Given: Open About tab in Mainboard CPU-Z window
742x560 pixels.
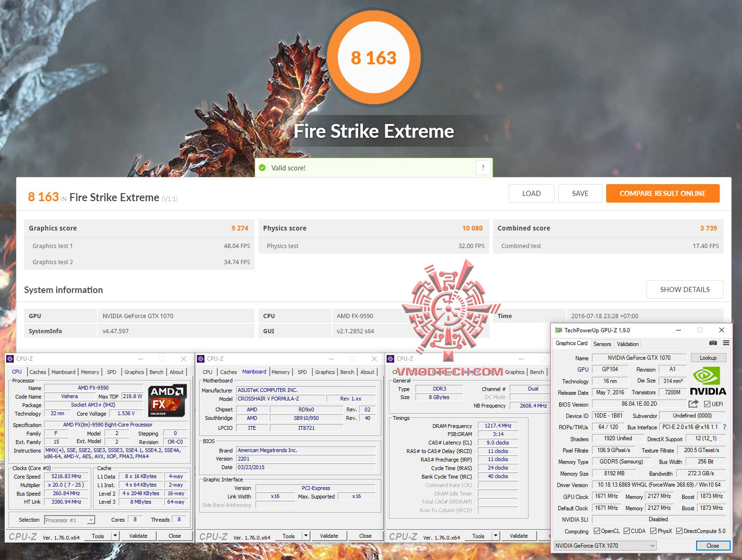Looking at the screenshot, I should point(367,372).
